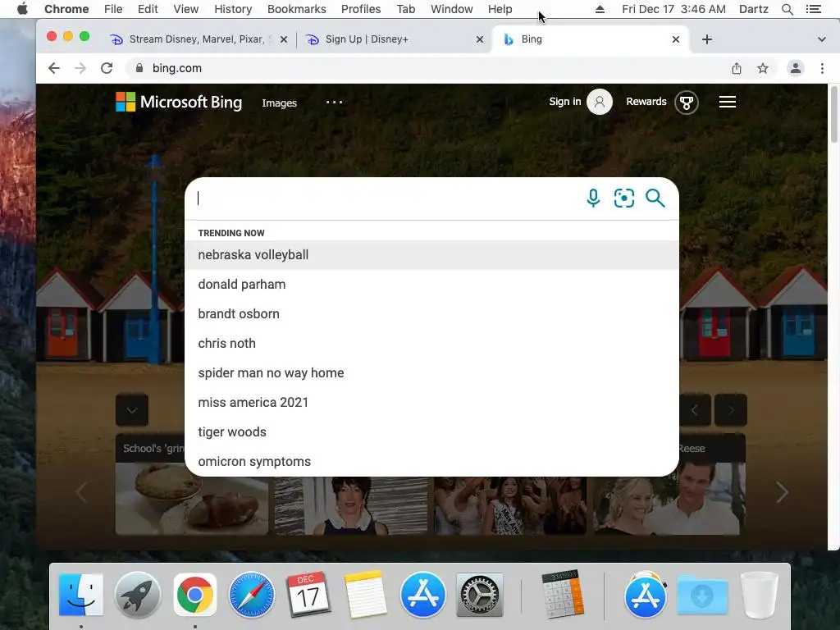Open Calendar in the Dock
840x630 pixels.
[x=308, y=595]
